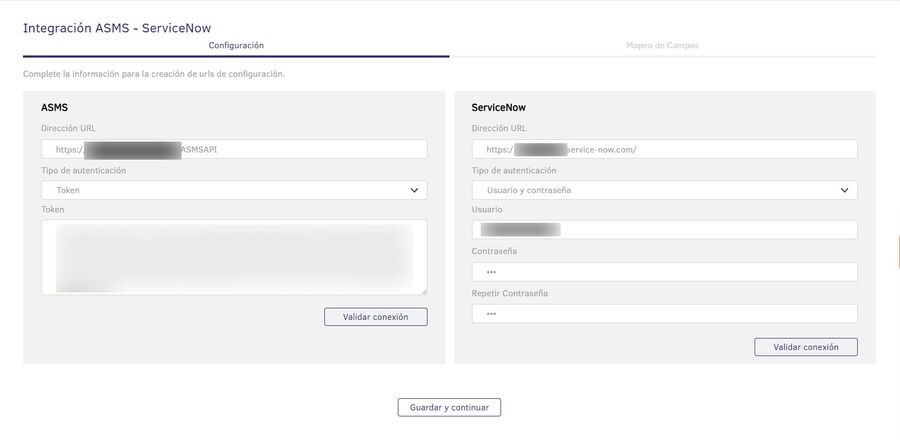Click the Repetir Contraseña label
Viewport: 900px width, 440px height.
pos(510,293)
